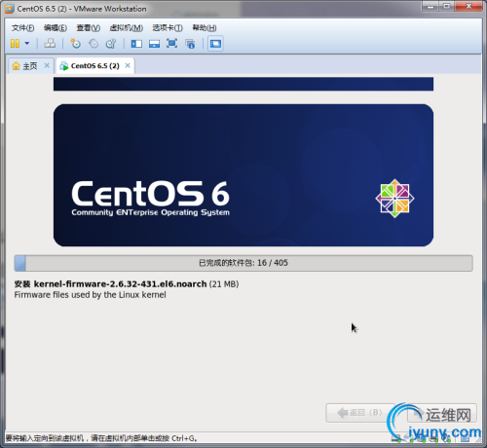Maximize the VMware Workstation window

[x=447, y=7]
